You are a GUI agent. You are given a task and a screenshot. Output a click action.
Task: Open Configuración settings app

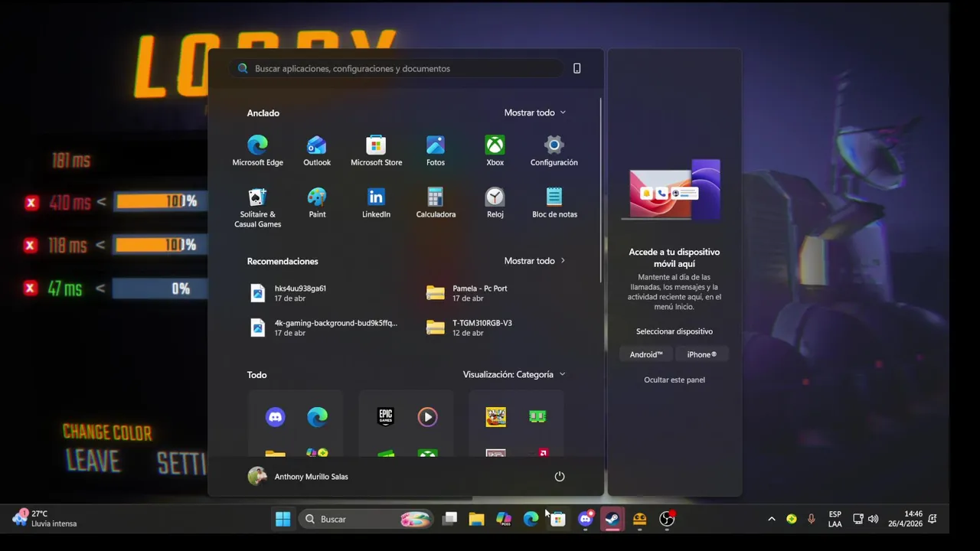point(554,151)
